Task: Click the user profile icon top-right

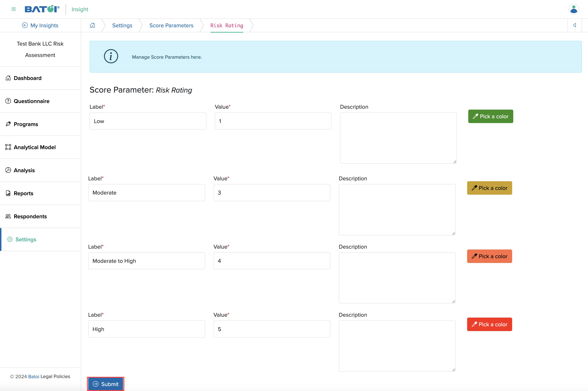Action: 574,9
